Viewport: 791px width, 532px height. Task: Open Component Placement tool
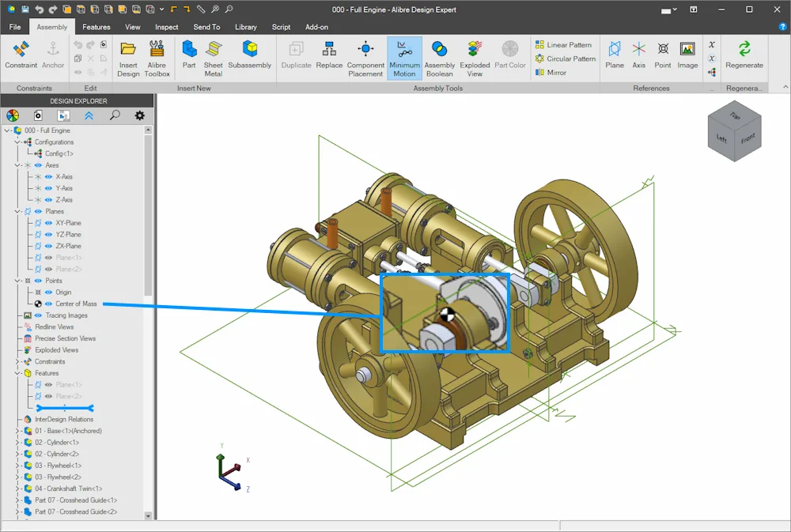tap(365, 58)
